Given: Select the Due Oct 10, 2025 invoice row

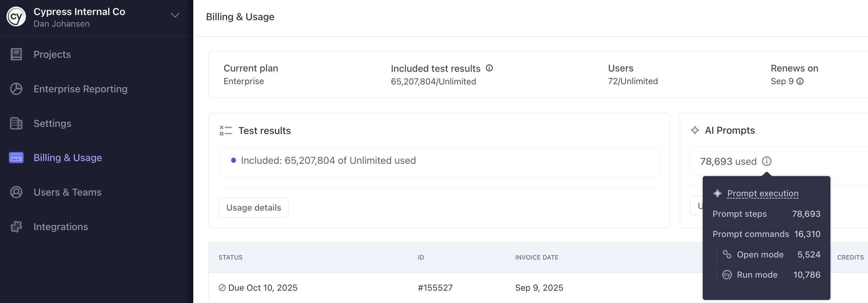Looking at the screenshot, I should (x=263, y=288).
